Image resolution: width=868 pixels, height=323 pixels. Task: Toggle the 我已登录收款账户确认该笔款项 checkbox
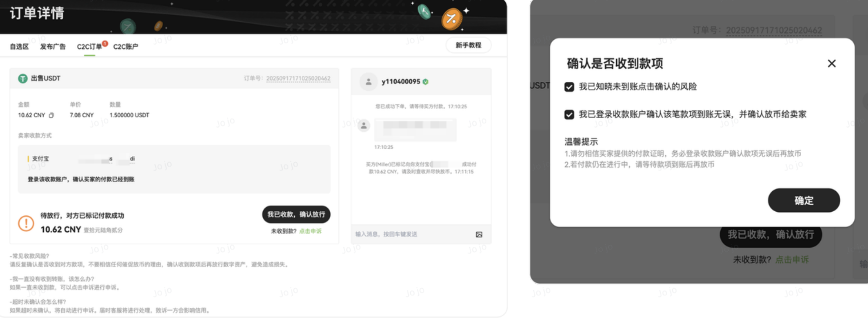[x=569, y=115]
